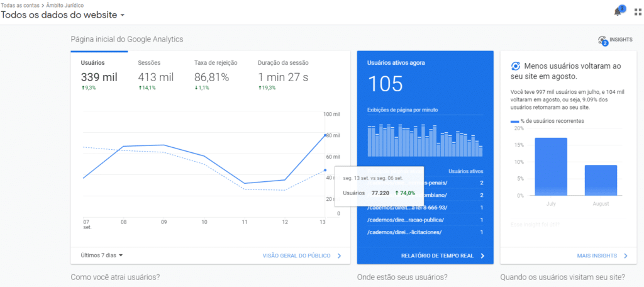Screen dimensions: 644x287
Task: Click the dotted line point for 06 set.
Action: coord(325,170)
